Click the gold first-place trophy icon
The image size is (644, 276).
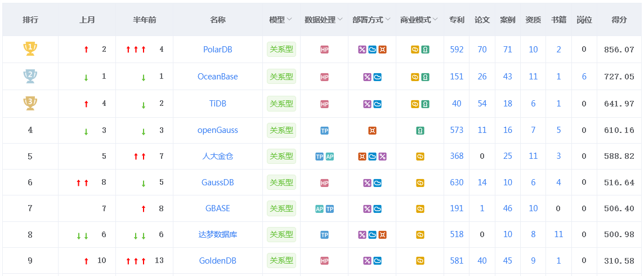click(30, 49)
